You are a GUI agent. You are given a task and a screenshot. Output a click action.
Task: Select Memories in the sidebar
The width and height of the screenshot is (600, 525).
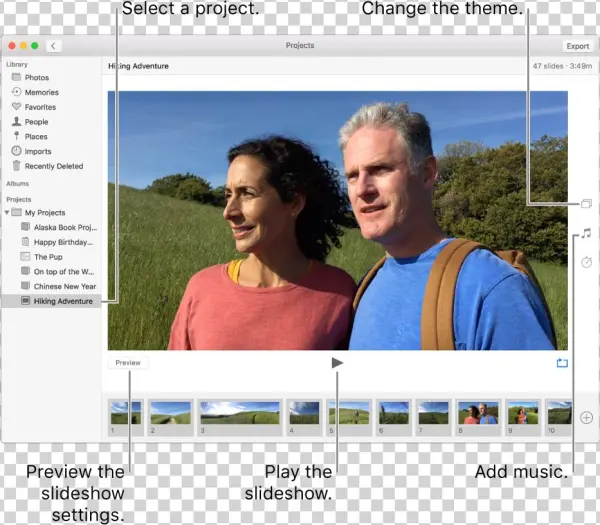40,92
